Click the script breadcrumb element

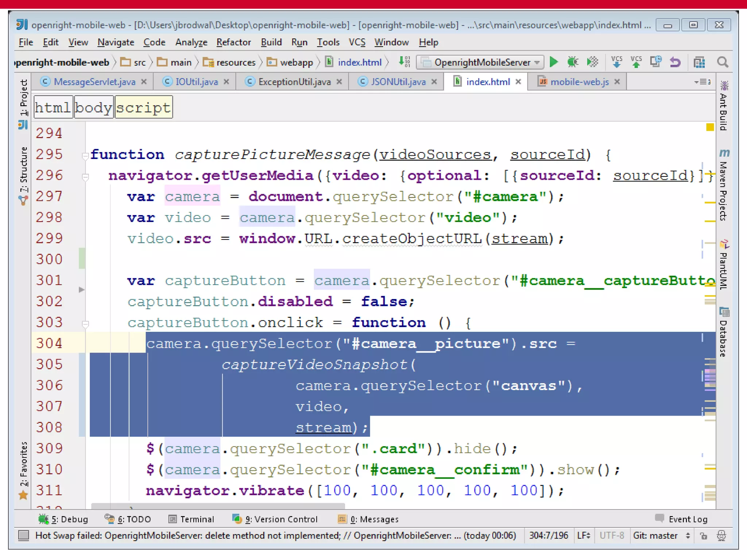pos(143,108)
